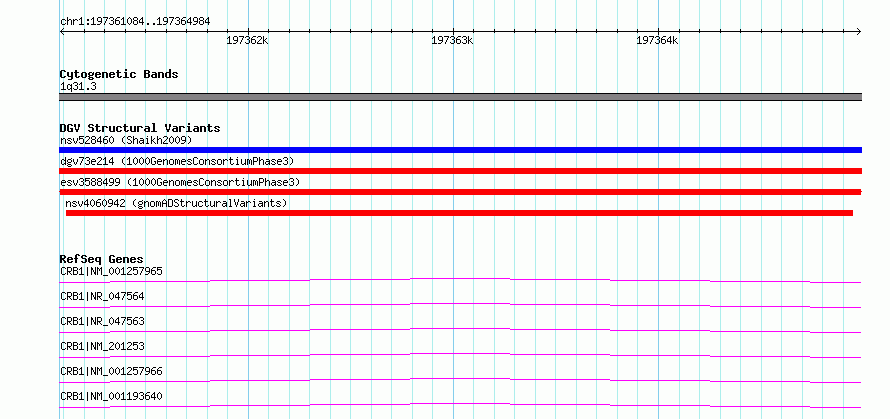The width and height of the screenshot is (890, 419).
Task: Open transcript CRB1|NM_201253 label
Action: [102, 346]
